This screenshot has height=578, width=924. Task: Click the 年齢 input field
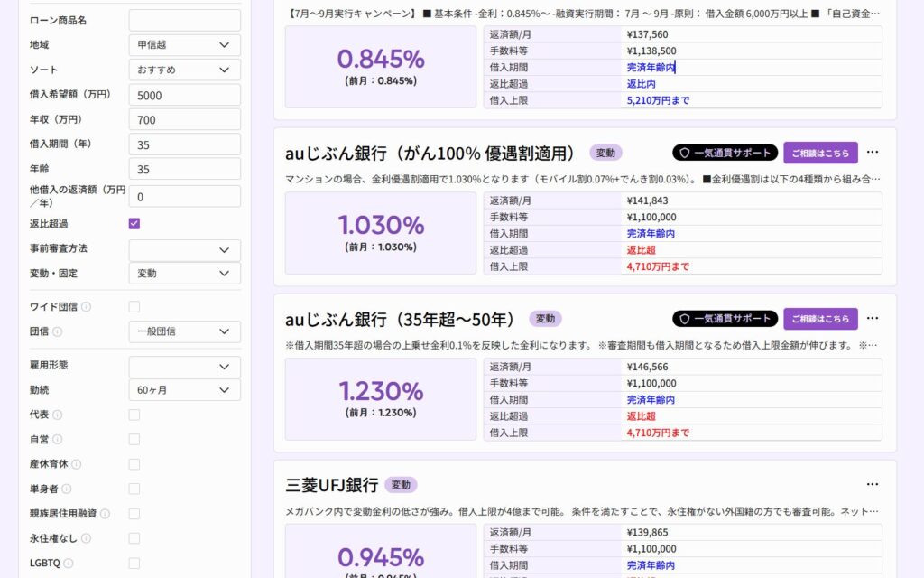(184, 169)
